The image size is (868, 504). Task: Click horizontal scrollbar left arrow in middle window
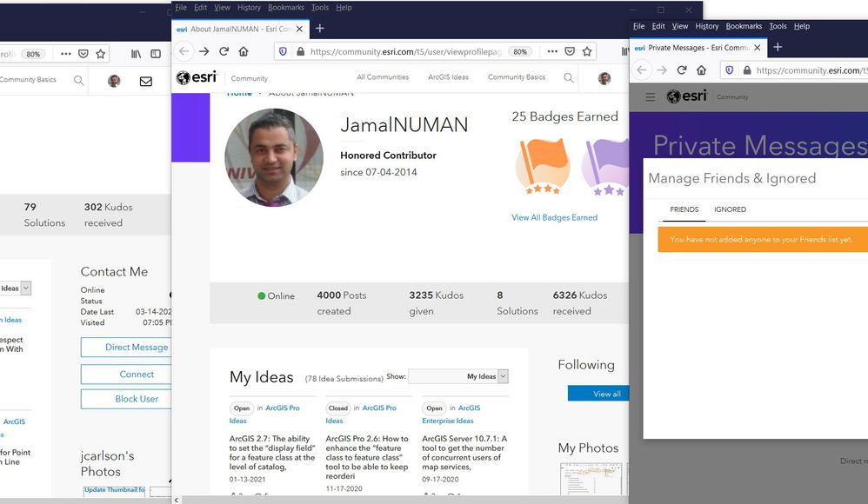(176, 501)
